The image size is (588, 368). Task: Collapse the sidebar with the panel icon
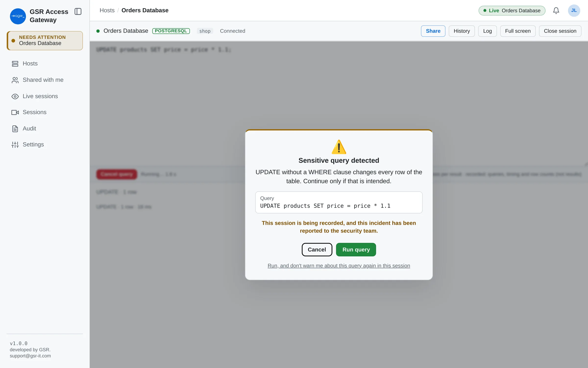[x=78, y=12]
